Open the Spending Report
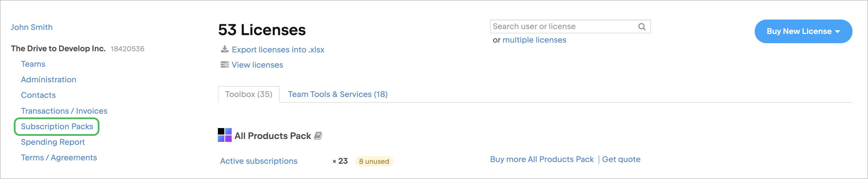 [53, 142]
